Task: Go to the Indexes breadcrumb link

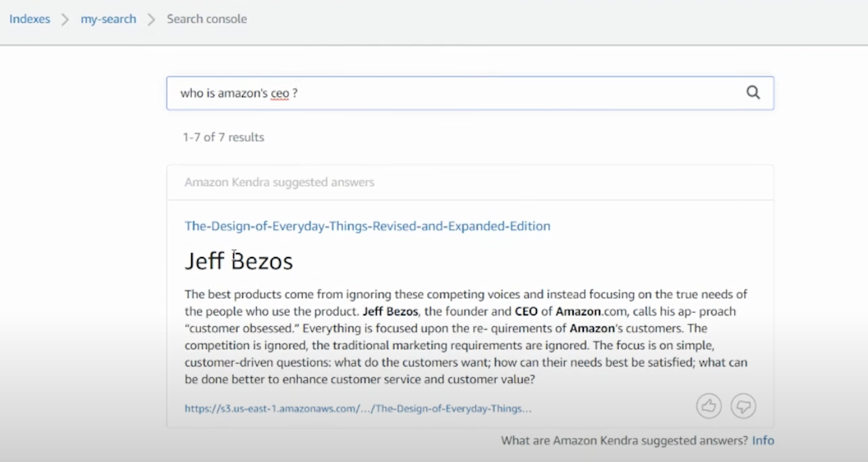Action: click(30, 19)
